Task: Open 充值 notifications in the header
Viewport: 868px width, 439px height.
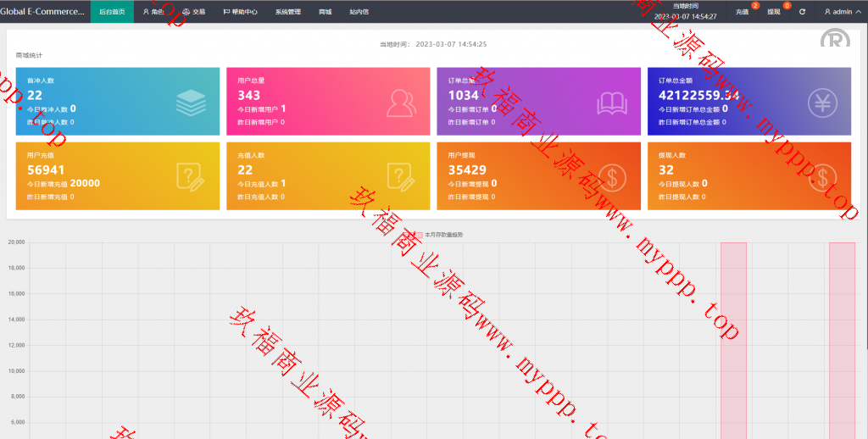Action: [743, 12]
